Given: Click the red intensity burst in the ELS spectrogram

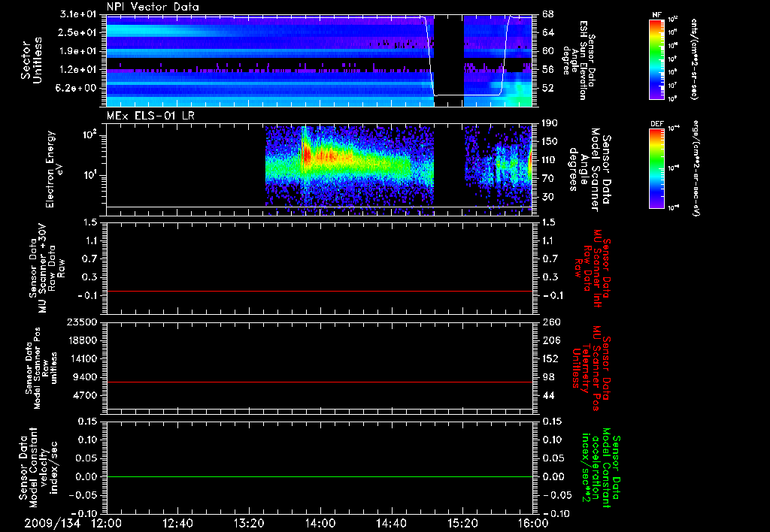Looking at the screenshot, I should tap(308, 156).
